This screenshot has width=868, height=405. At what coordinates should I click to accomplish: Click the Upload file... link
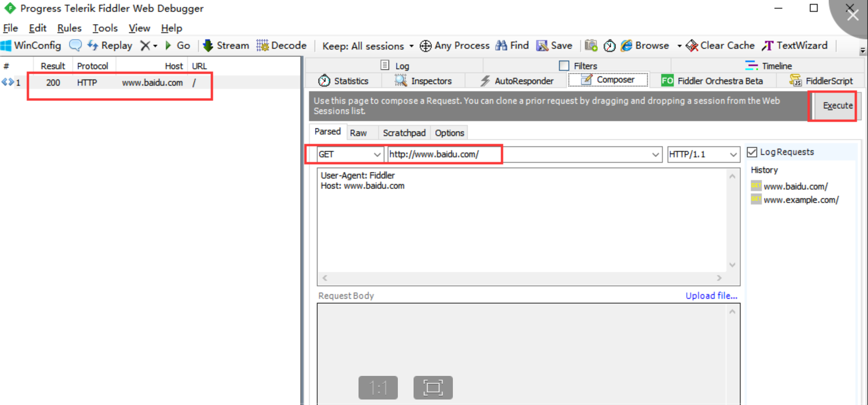click(712, 296)
